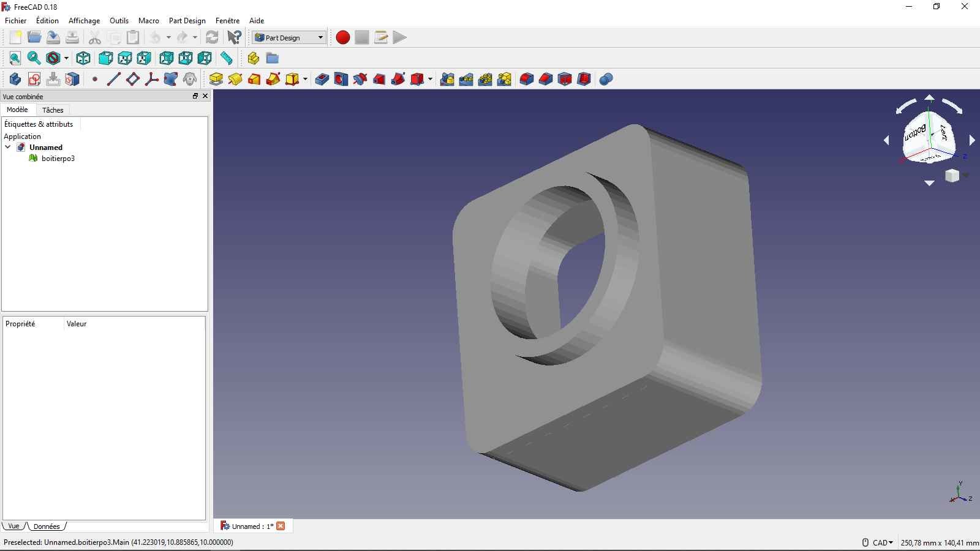Click the Chamfer tool icon

coord(546,79)
